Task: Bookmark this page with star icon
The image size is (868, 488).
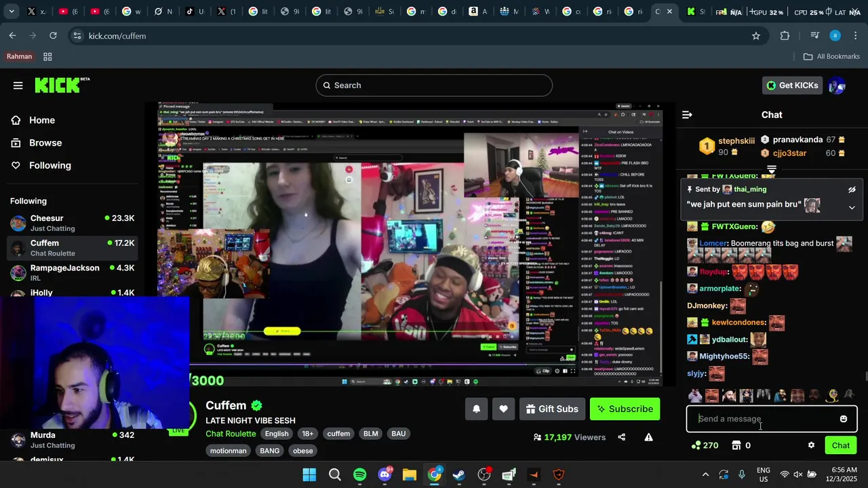Action: 756,36
